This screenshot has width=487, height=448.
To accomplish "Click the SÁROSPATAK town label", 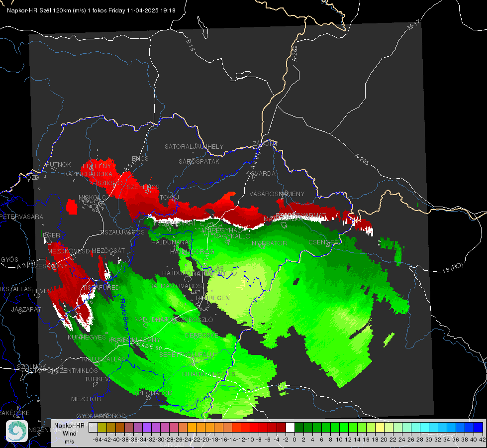I will tap(199, 161).
